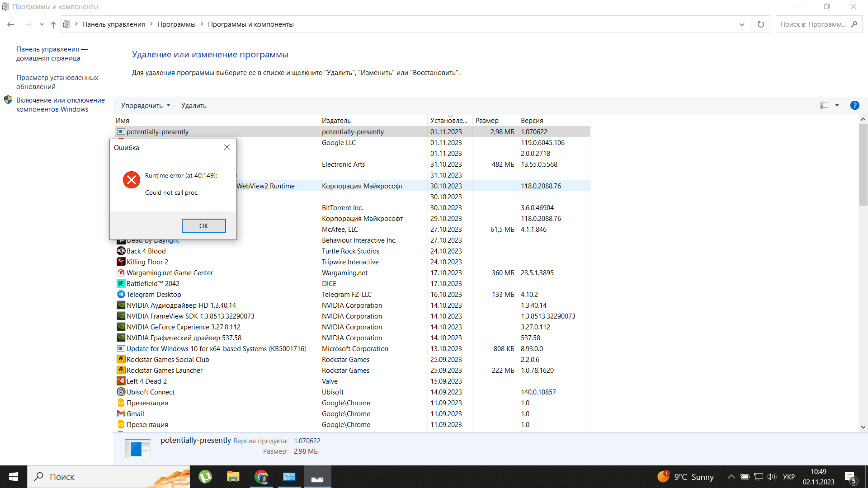Open address bar history dropdown chevron

click(x=741, y=24)
